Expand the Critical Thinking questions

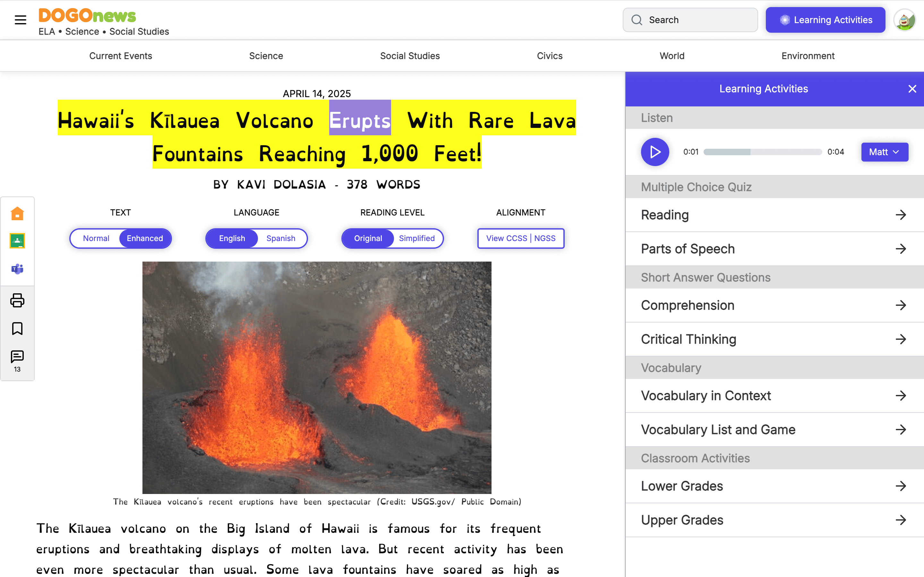pos(774,339)
